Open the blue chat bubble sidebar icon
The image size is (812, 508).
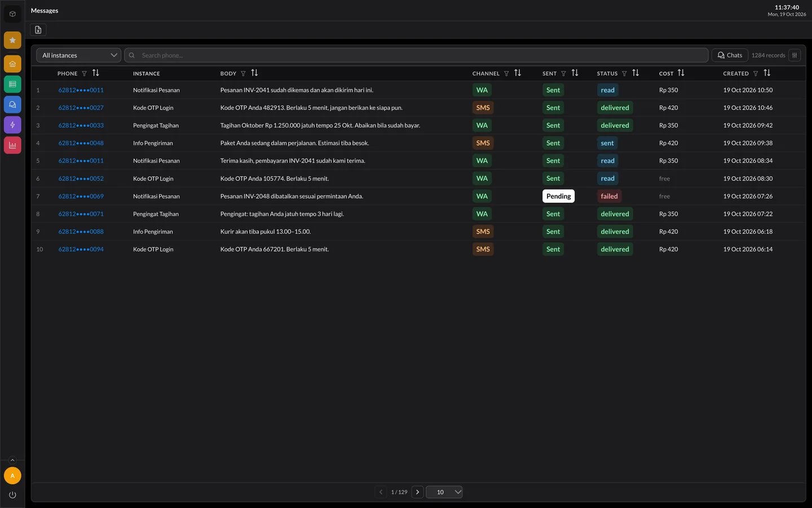[x=12, y=104]
